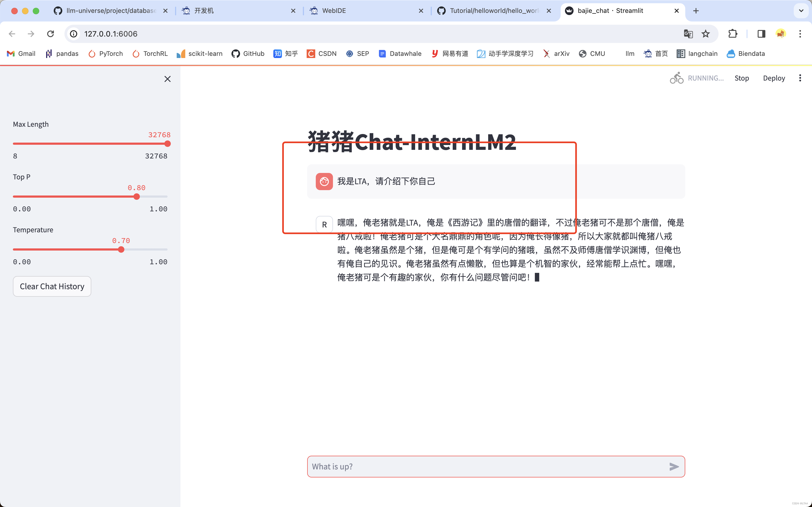
Task: Open the Chrome profile avatar
Action: (781, 34)
